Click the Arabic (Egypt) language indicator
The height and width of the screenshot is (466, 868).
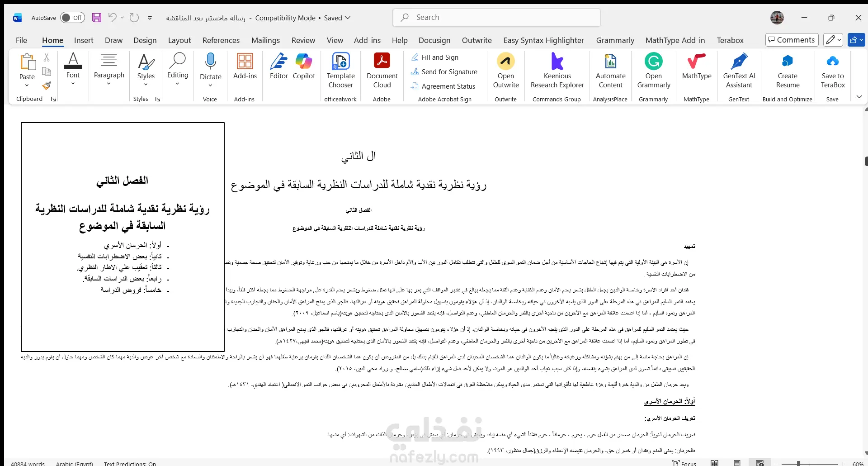click(75, 463)
